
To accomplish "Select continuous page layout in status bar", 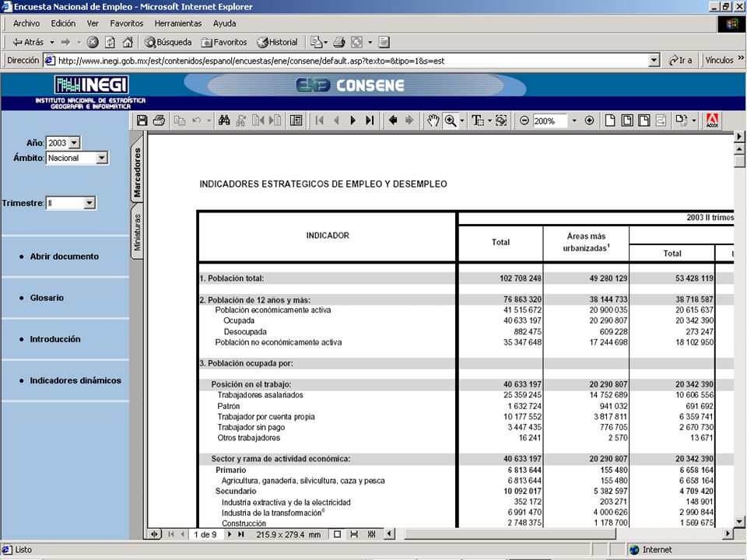I will coord(354,534).
